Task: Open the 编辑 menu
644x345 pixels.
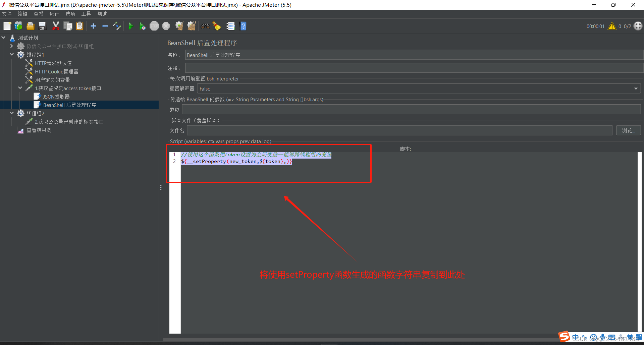Action: tap(22, 14)
